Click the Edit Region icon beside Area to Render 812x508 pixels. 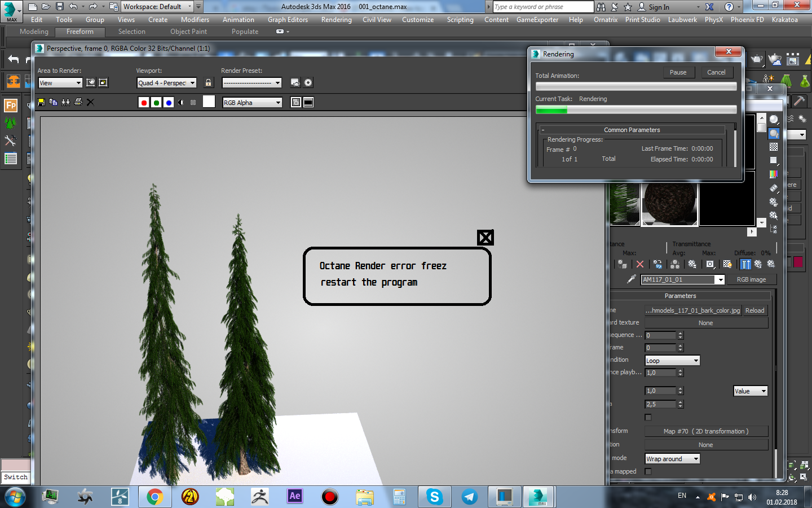click(90, 82)
